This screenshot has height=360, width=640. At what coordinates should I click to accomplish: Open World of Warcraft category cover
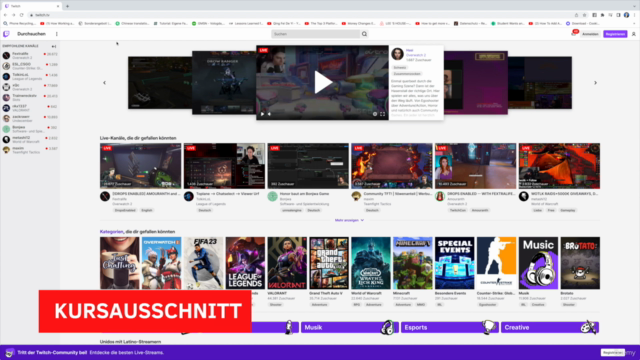[371, 263]
